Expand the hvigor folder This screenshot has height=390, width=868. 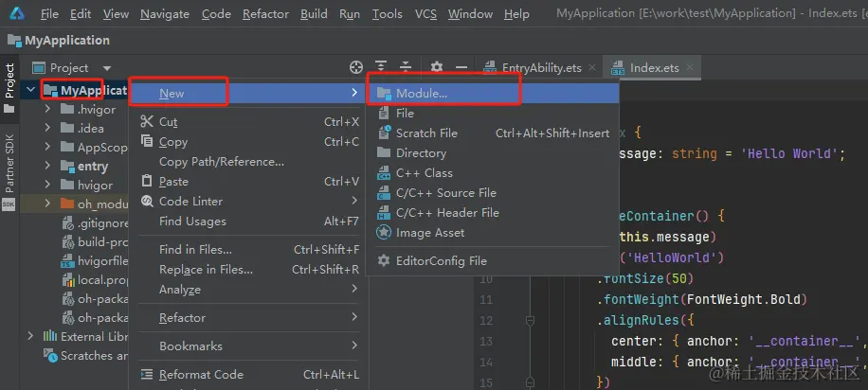tap(48, 185)
